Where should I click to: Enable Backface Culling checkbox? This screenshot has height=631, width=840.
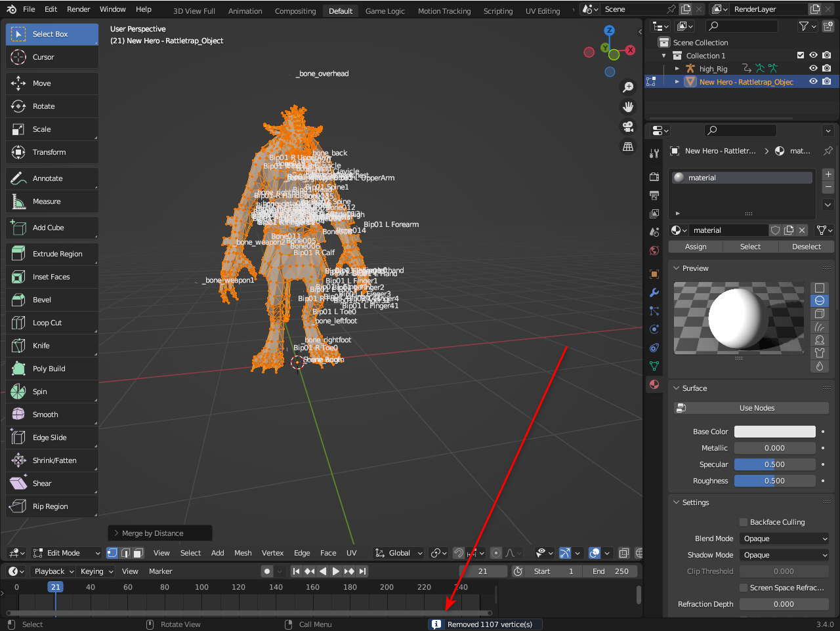[x=744, y=522]
